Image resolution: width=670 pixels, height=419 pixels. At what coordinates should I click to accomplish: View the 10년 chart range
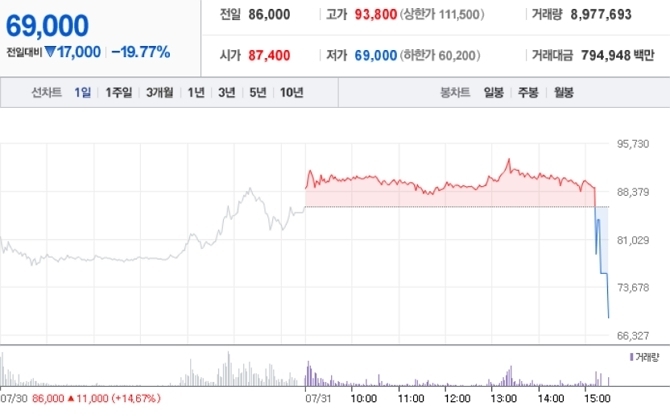tap(291, 93)
